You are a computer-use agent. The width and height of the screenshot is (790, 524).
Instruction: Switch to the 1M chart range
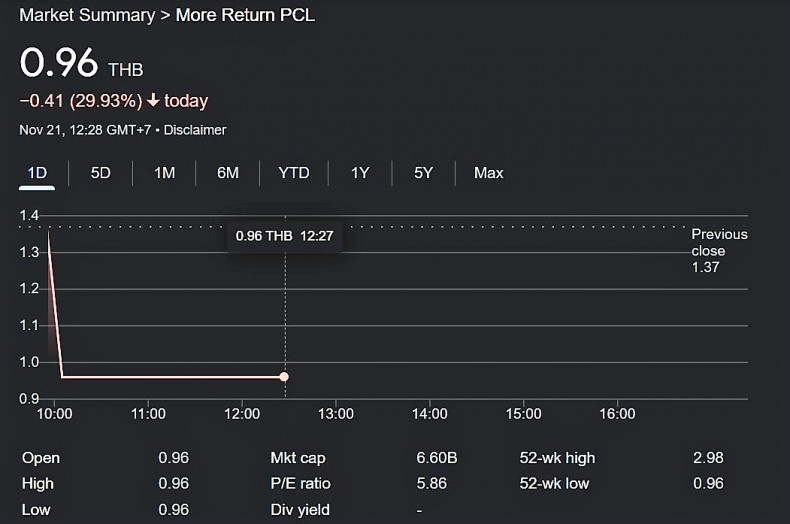[164, 173]
